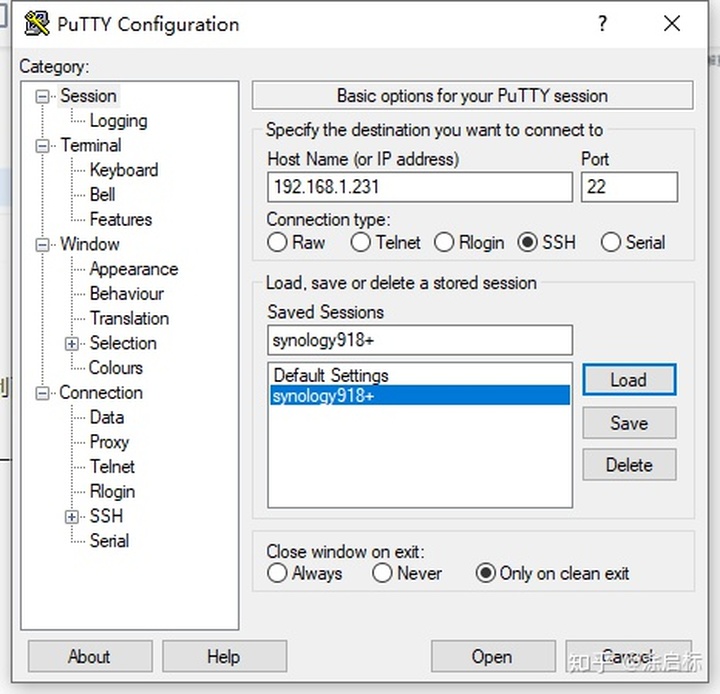Open the Rlogin category in the tree
This screenshot has height=694, width=720.
tap(112, 492)
